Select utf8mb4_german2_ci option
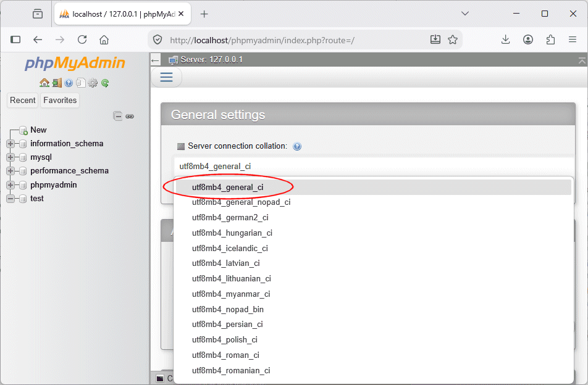This screenshot has width=588, height=385. (x=374, y=218)
